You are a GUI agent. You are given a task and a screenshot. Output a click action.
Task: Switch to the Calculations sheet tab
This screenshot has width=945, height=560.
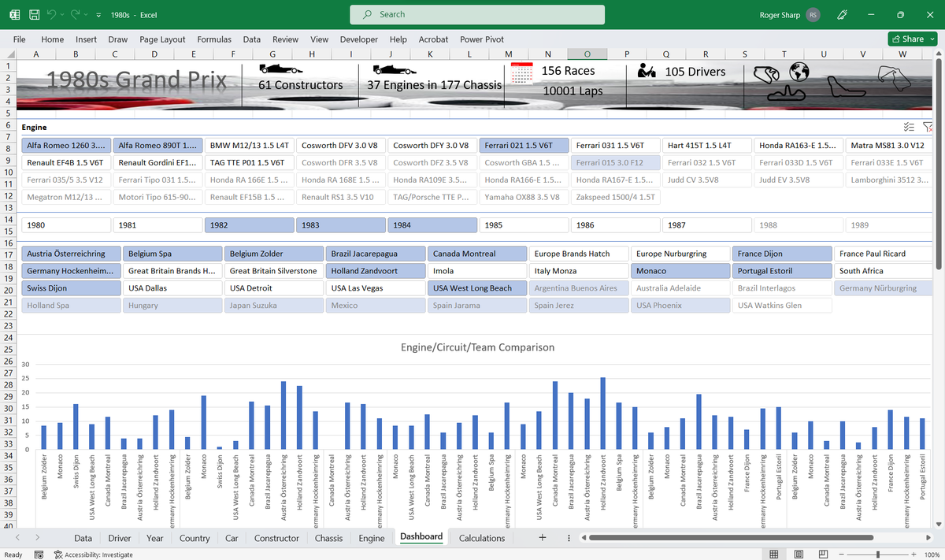coord(481,538)
